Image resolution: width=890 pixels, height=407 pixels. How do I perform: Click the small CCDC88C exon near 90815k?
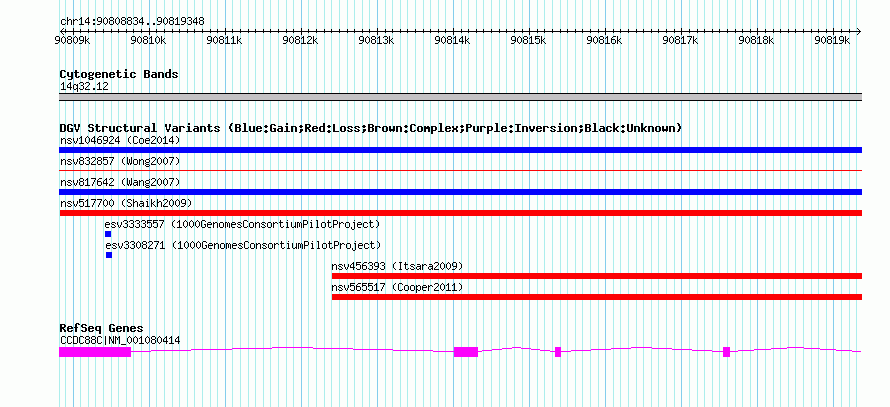[558, 352]
